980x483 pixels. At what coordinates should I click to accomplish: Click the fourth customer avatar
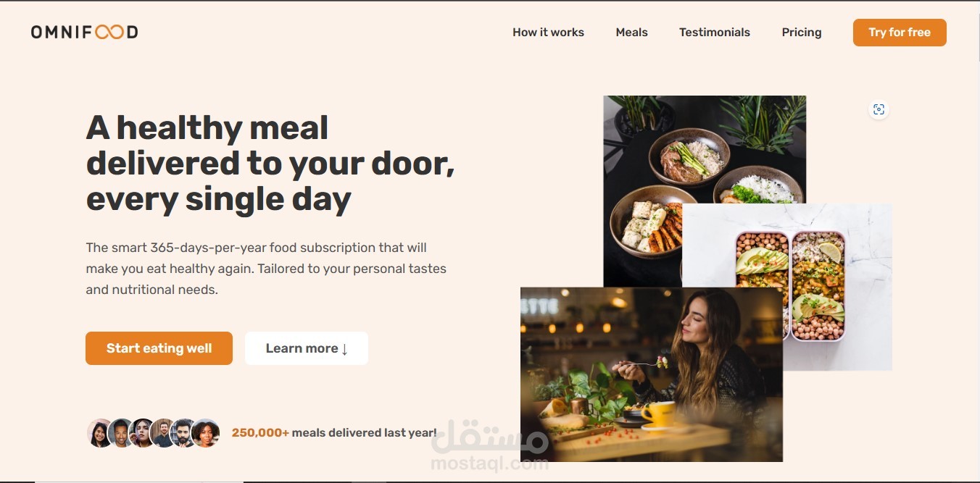tap(163, 433)
